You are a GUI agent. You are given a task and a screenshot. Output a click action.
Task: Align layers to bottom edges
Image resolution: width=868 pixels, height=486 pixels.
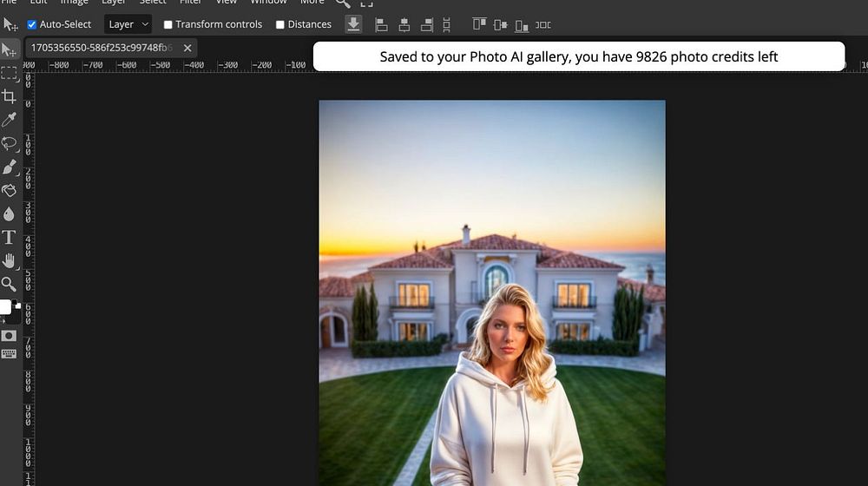[x=522, y=25]
